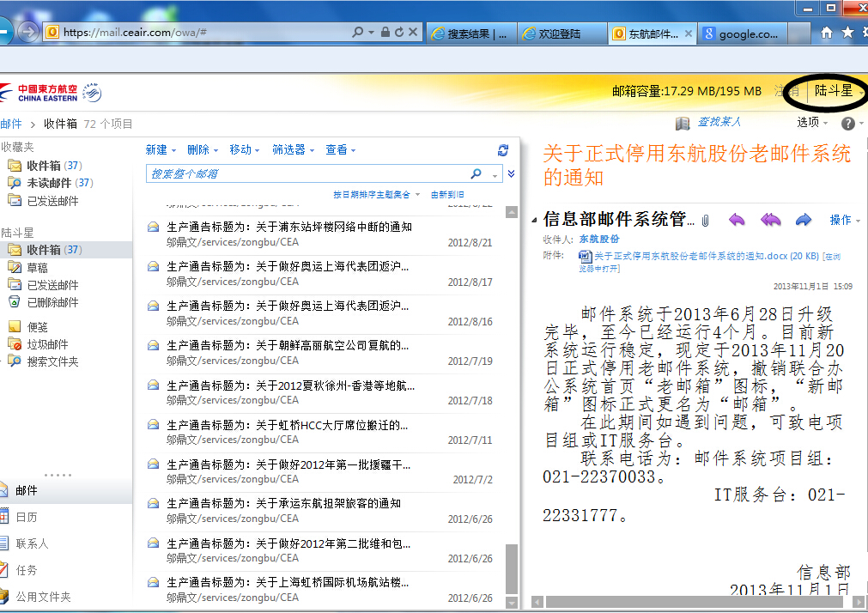This screenshot has width=868, height=613.
Task: Switch to 欢迎登陆 browser tab
Action: pos(561,33)
